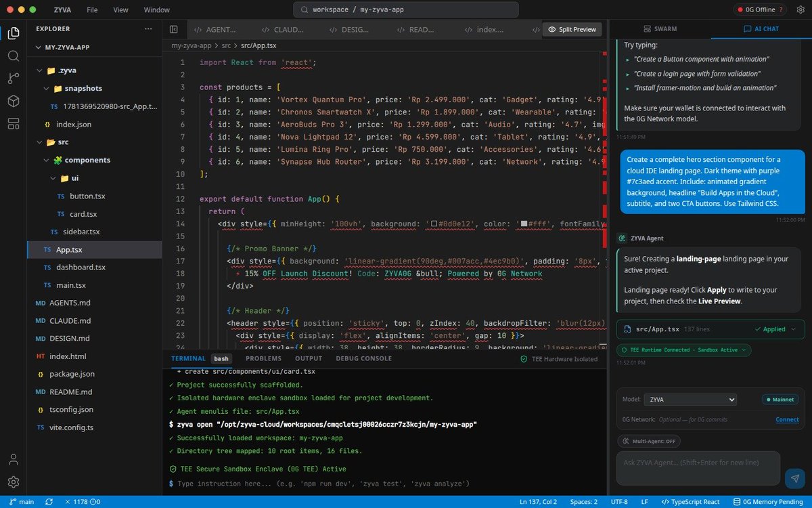Viewport: 812px width, 508px height.
Task: Select the TERMINAL panel tab
Action: (x=188, y=358)
